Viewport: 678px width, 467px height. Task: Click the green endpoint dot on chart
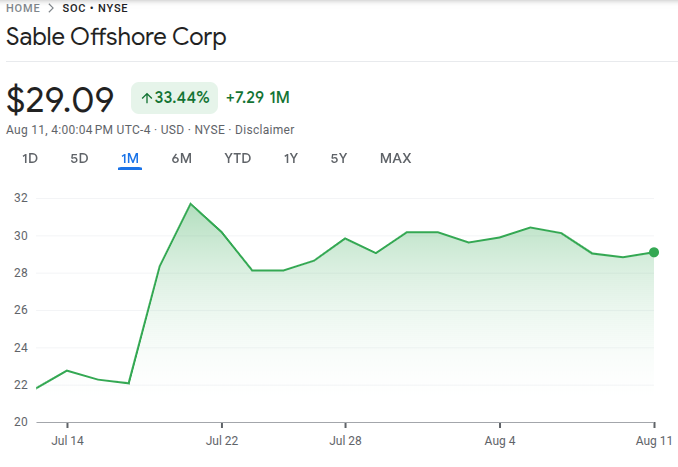pyautogui.click(x=654, y=252)
